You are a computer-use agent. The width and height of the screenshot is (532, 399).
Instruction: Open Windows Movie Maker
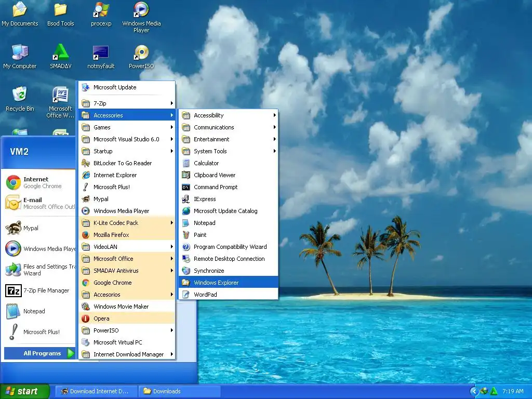pos(127,307)
